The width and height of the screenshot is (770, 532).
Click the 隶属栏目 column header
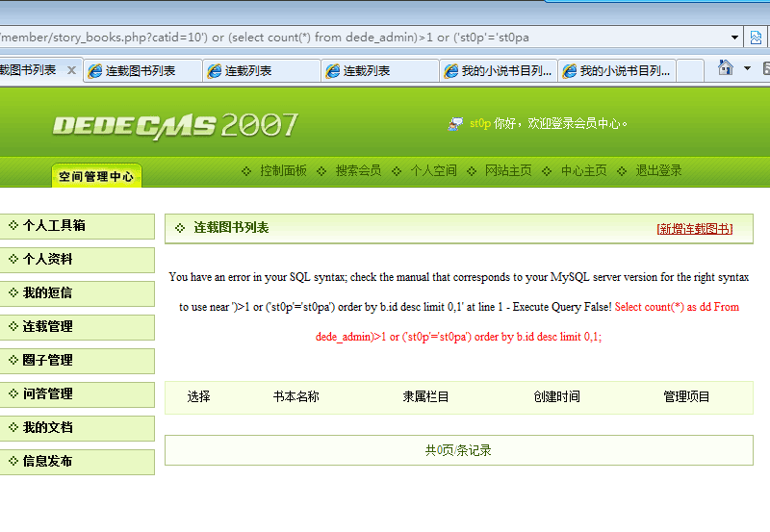point(425,396)
